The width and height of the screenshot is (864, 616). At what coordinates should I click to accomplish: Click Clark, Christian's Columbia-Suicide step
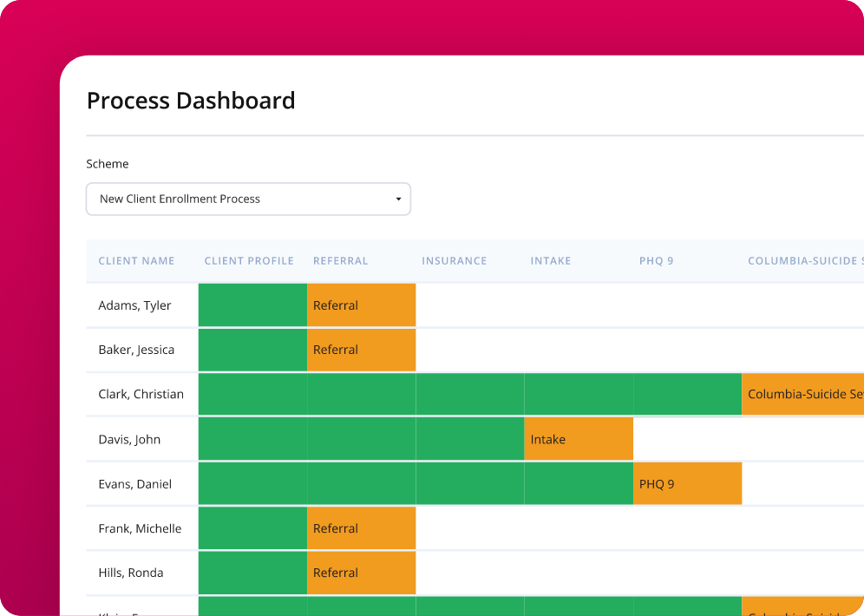coord(802,394)
